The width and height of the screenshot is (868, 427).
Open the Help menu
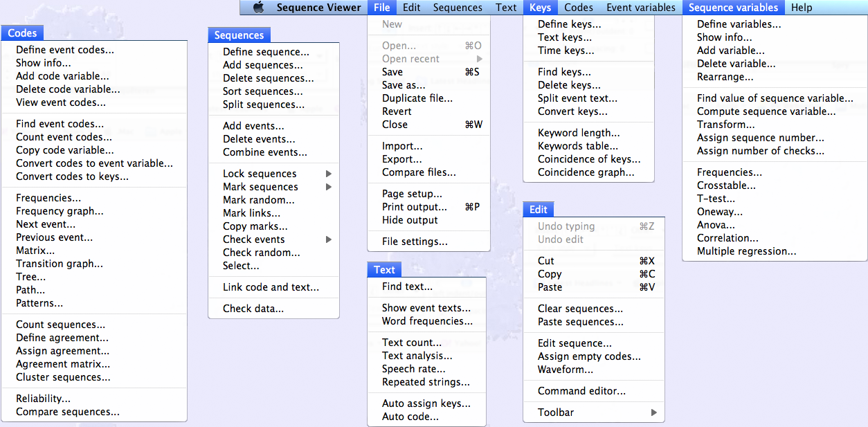tap(802, 8)
